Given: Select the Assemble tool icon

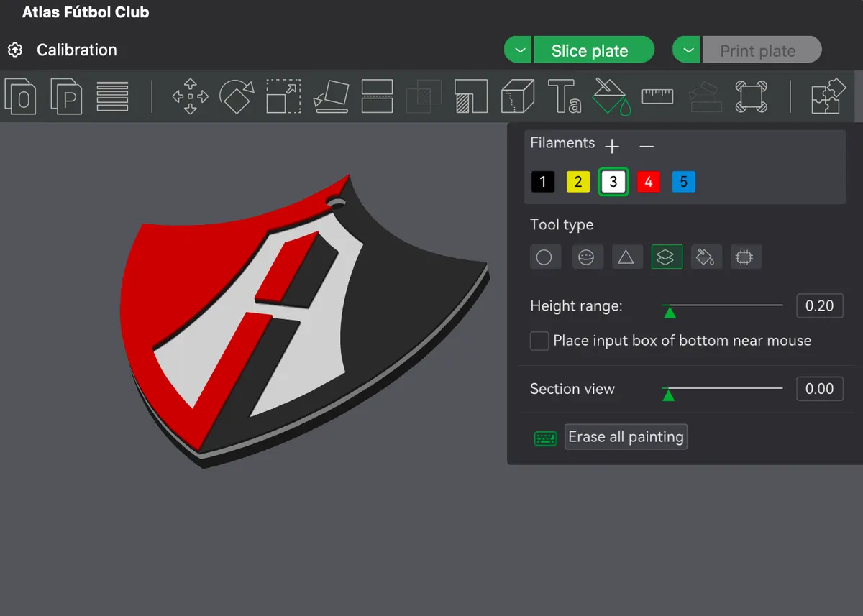Looking at the screenshot, I should coord(704,96).
